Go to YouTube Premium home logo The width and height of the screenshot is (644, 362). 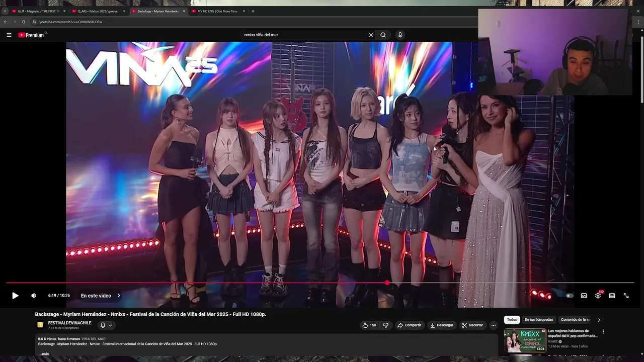(x=31, y=35)
